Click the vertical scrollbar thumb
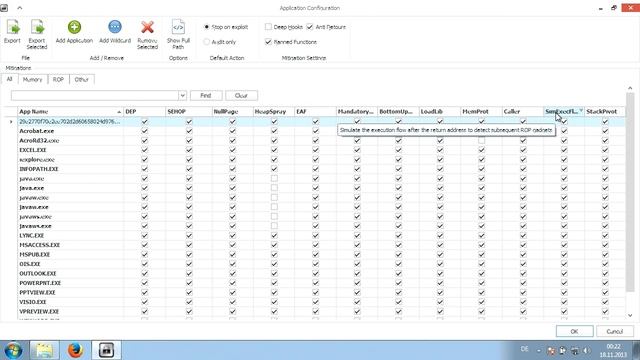640x360 pixels. coord(630,192)
